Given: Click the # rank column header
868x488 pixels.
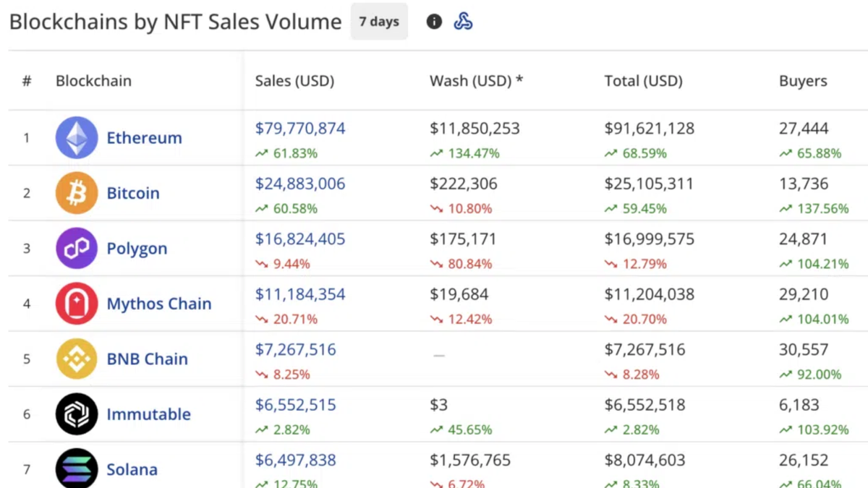Looking at the screenshot, I should click(27, 81).
